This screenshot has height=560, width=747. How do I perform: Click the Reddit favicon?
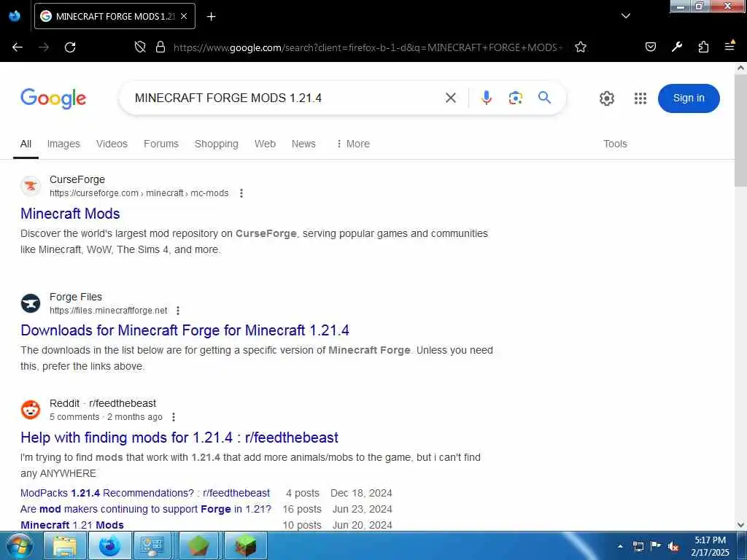click(31, 410)
